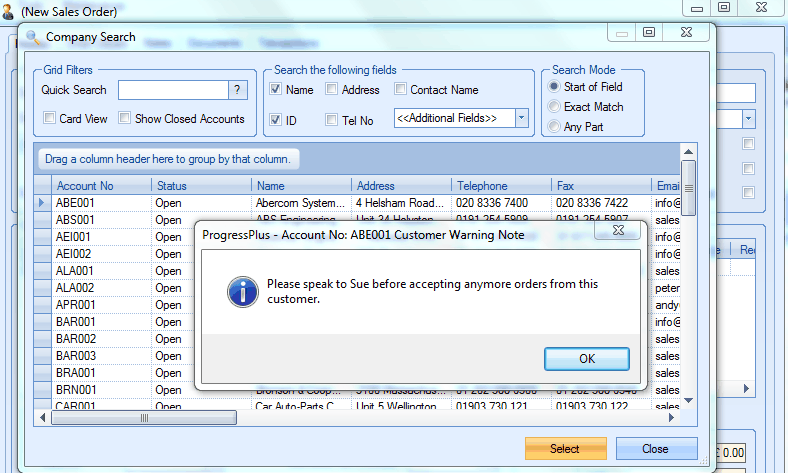Check the Address search field checkbox
This screenshot has width=788, height=473.
click(331, 89)
